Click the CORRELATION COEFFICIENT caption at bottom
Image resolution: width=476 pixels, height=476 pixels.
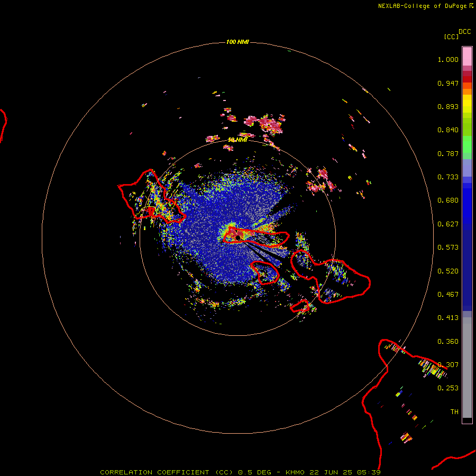[x=240, y=472]
